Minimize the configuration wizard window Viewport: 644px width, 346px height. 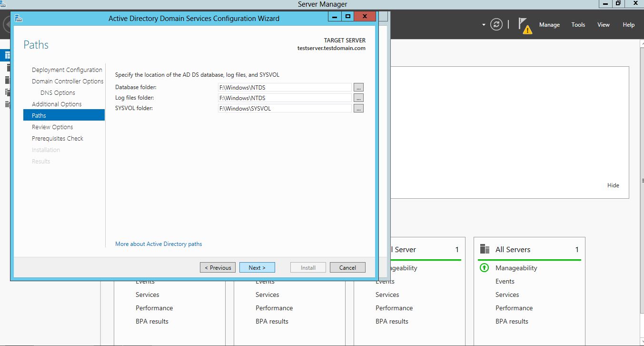[335, 17]
